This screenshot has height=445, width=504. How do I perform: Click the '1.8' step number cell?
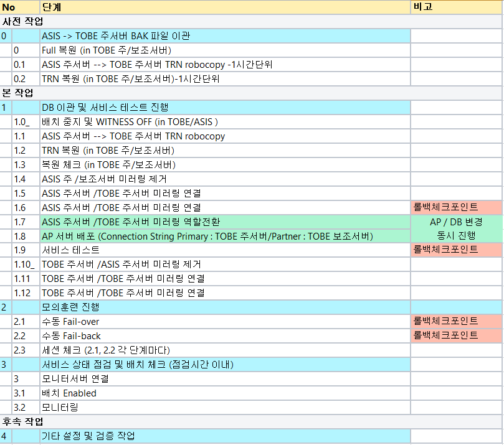[26, 237]
